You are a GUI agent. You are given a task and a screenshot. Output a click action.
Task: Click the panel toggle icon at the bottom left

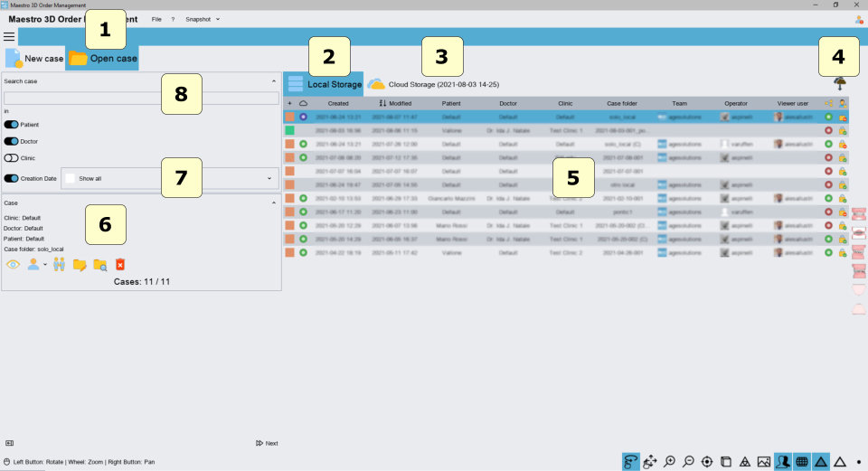pos(9,443)
